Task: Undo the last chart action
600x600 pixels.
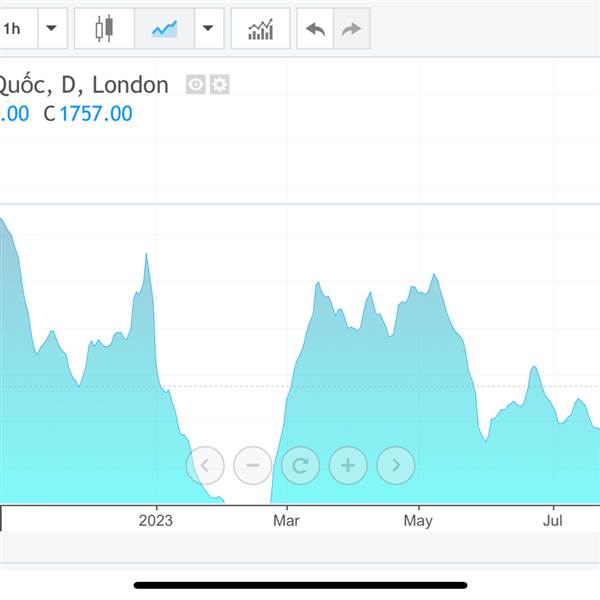Action: click(x=315, y=29)
